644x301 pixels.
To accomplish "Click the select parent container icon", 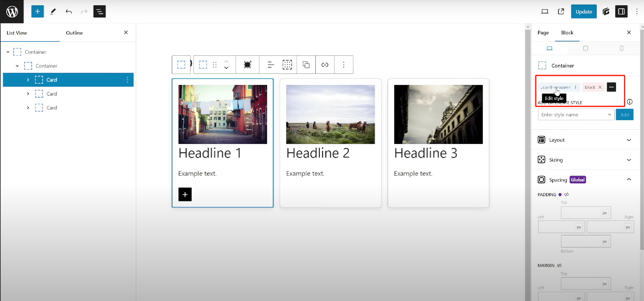I will tap(181, 65).
